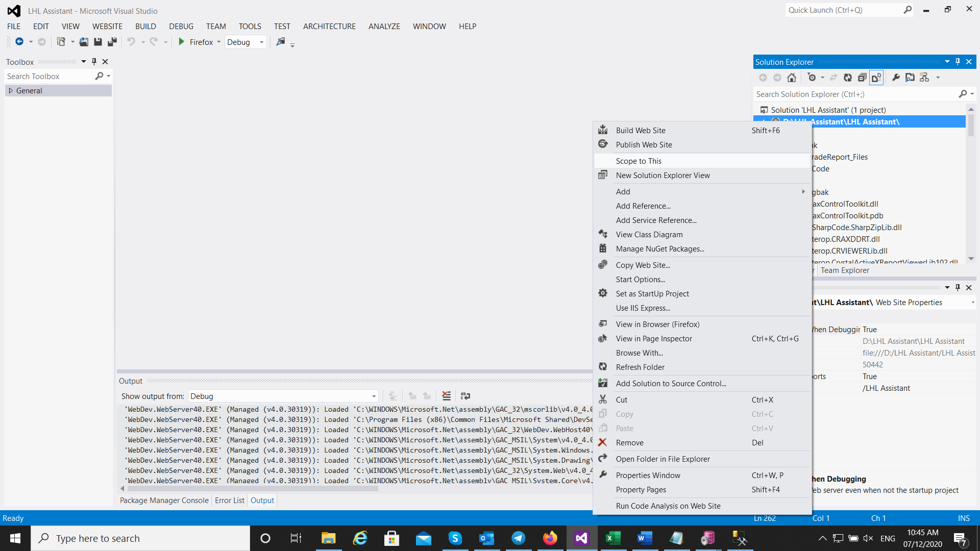Viewport: 980px width, 551px height.
Task: Click Solution Explorer search magnifier icon
Action: tap(963, 94)
